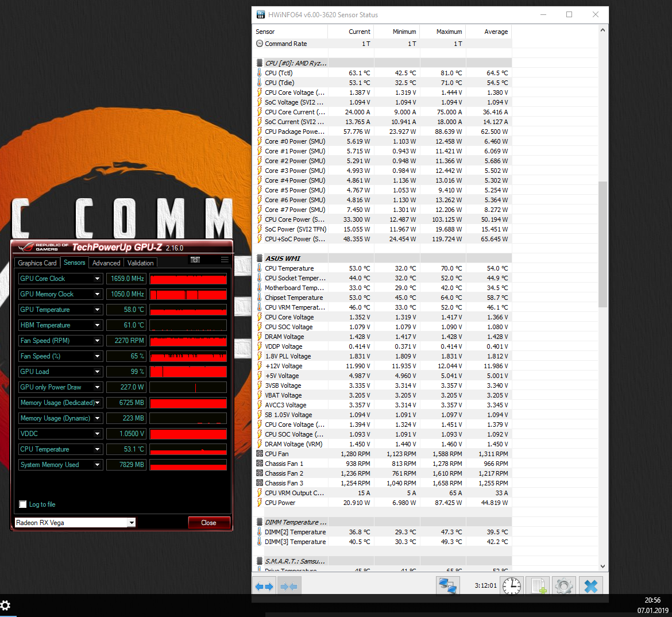The image size is (672, 617).
Task: Open the Fan Speed (%) sensor dropdown
Action: pyautogui.click(x=97, y=356)
